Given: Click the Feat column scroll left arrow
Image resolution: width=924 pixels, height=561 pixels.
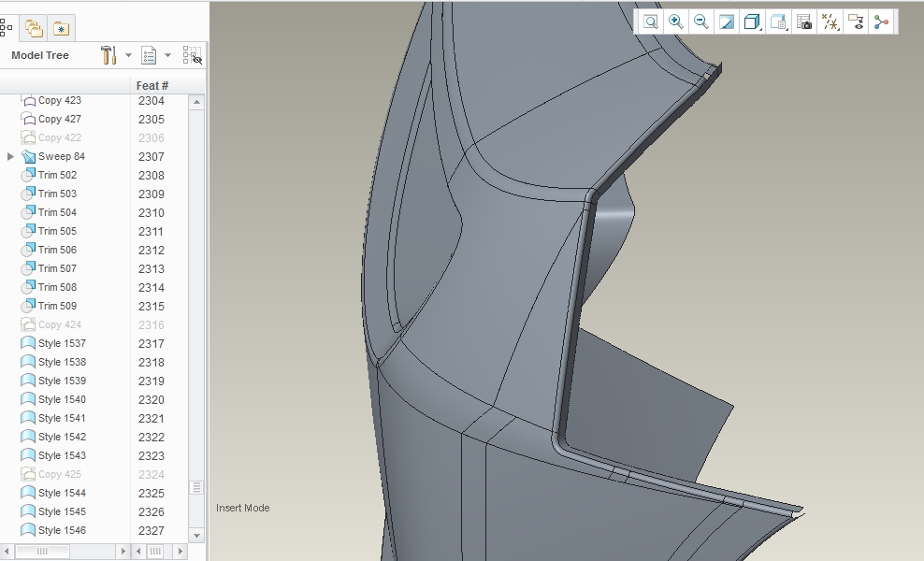Looking at the screenshot, I should (138, 552).
